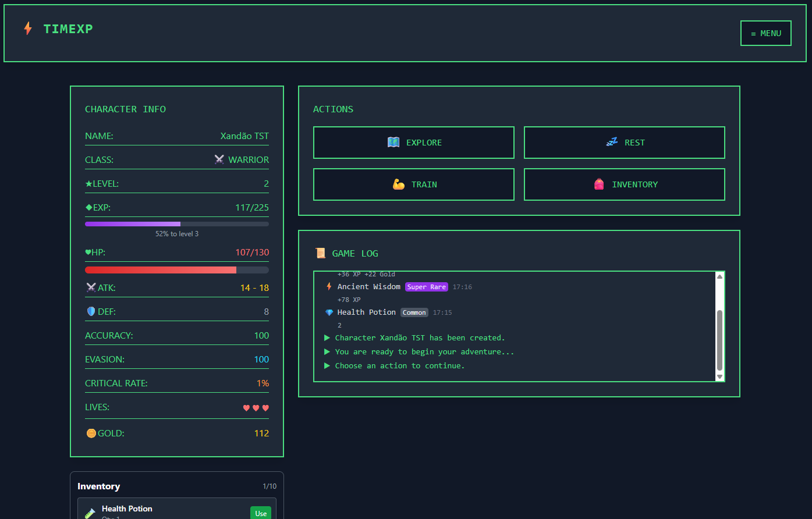The image size is (812, 519).
Task: Click the lightning bolt TIMEXP logo icon
Action: (x=27, y=29)
